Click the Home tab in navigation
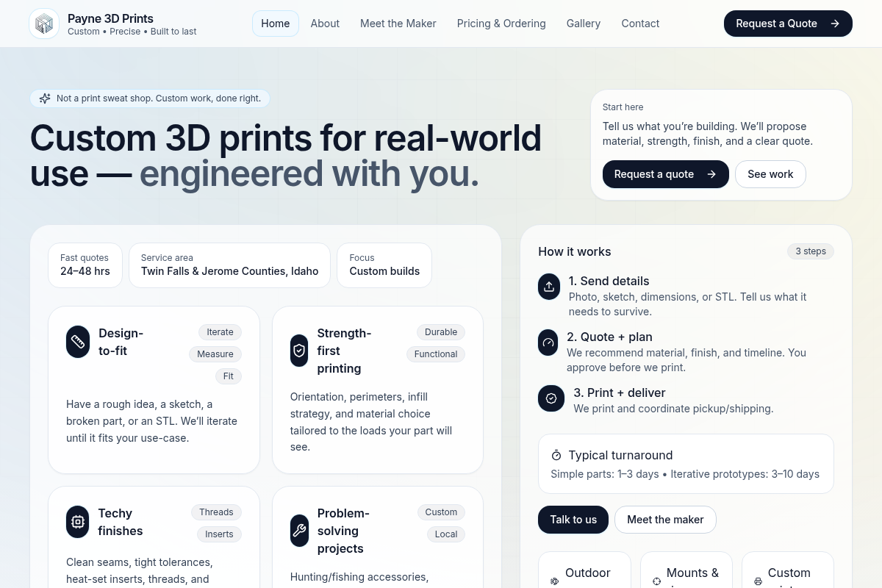This screenshot has width=882, height=588. (x=275, y=24)
